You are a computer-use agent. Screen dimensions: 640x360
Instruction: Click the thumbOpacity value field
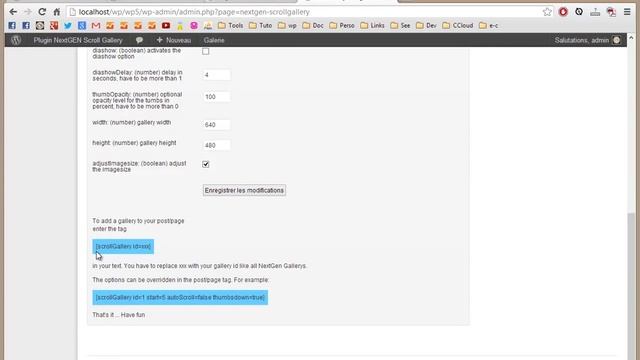point(216,97)
